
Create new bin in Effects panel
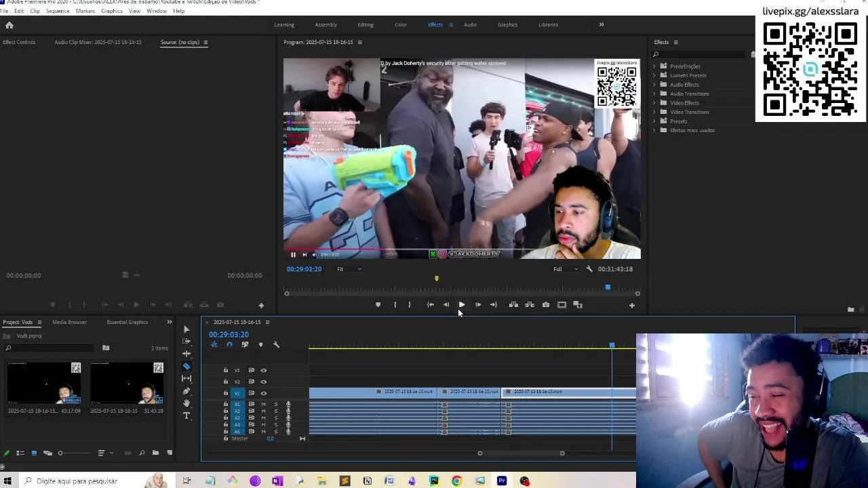(x=850, y=309)
